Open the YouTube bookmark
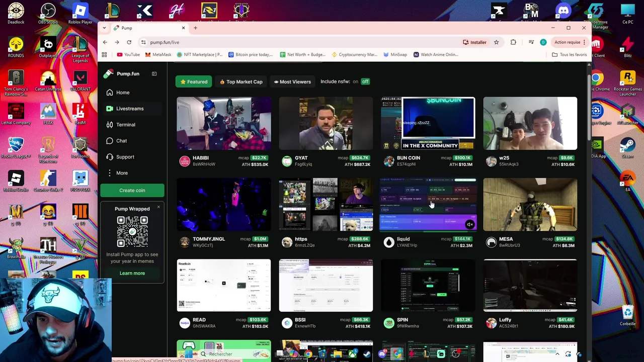 (x=128, y=54)
